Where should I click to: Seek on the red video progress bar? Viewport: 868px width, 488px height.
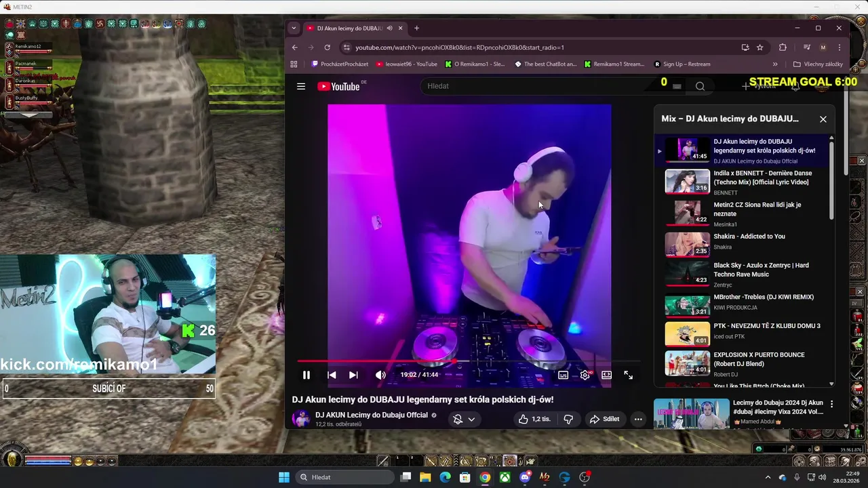click(469, 361)
